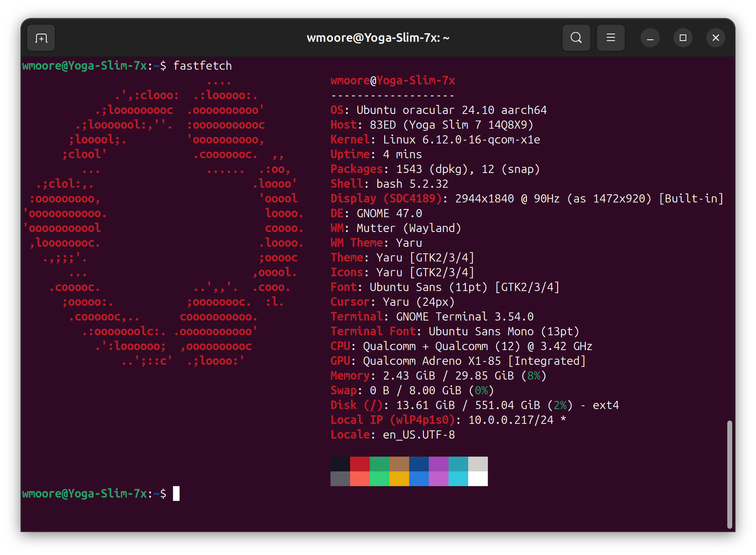Click the GPU label in system info
The height and width of the screenshot is (555, 756).
coord(340,361)
